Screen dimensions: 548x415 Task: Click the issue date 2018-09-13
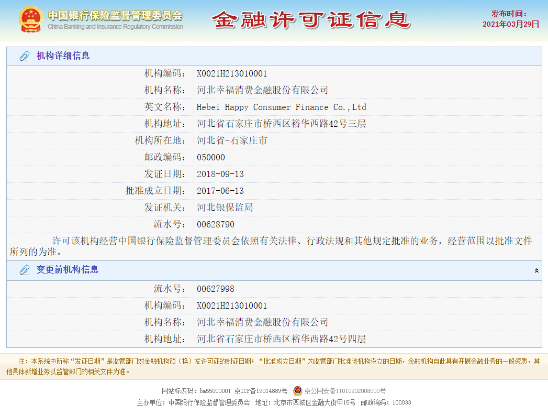tap(220, 174)
